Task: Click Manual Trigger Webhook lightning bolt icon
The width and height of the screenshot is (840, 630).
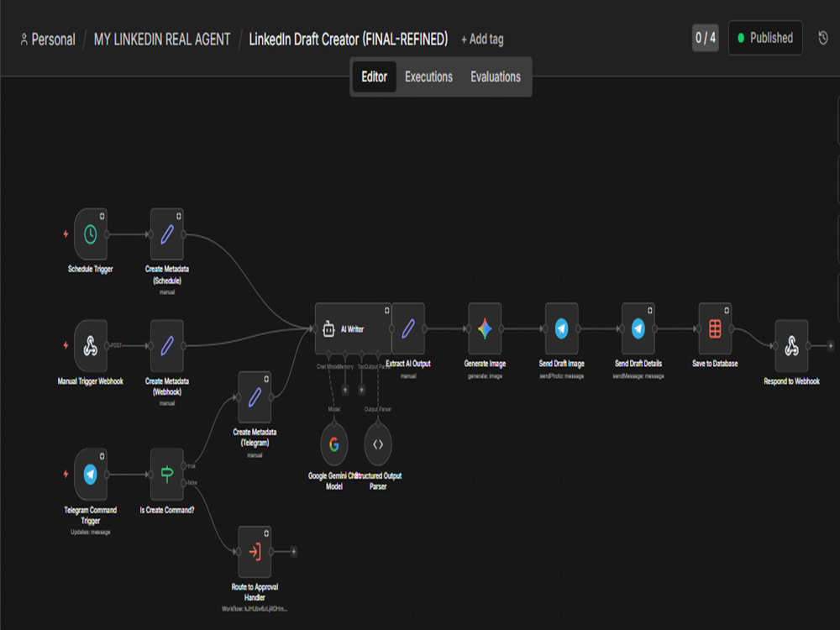Action: pyautogui.click(x=66, y=345)
